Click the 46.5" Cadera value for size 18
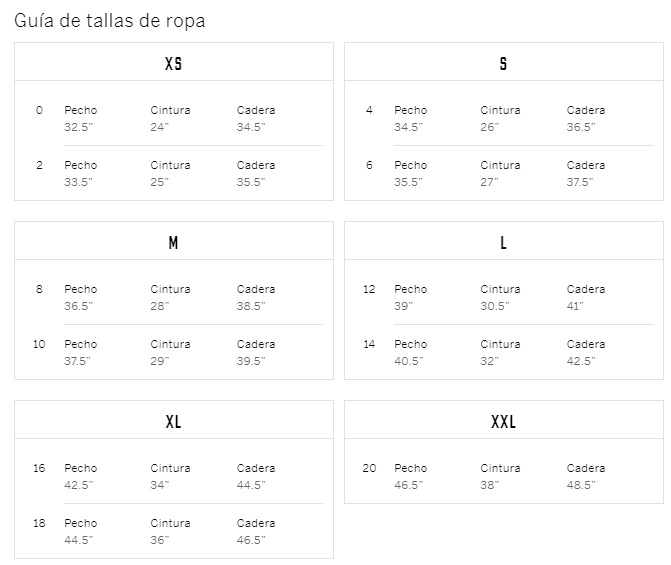 [251, 540]
